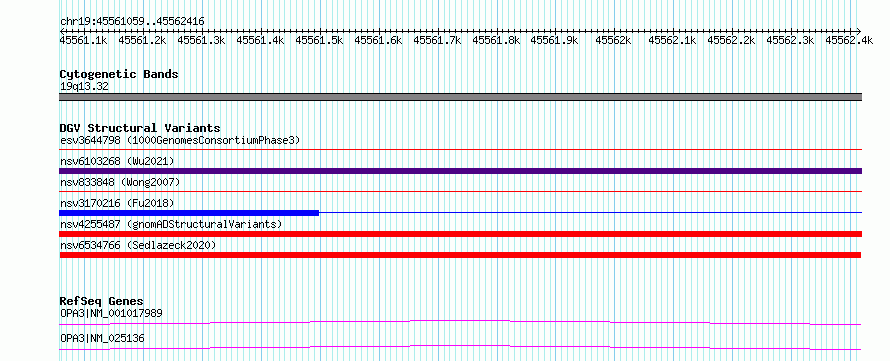Click the 45561.7k ruler tick label
This screenshot has height=361, width=890.
(438, 40)
